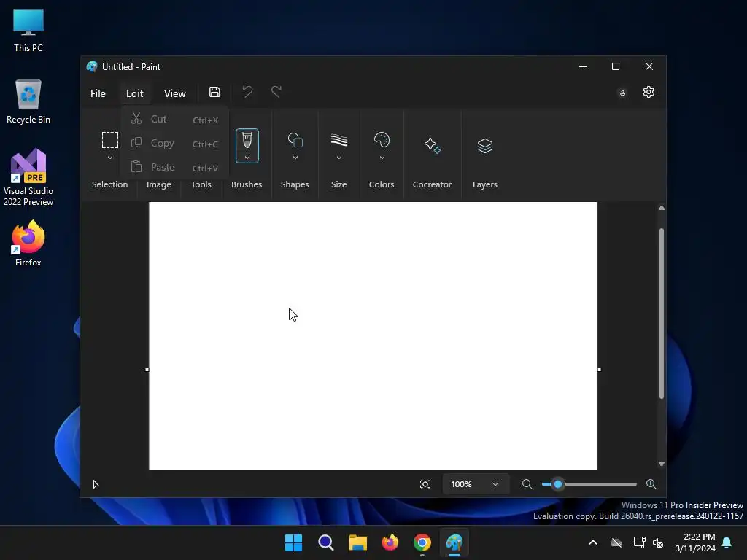Select the Recycle Bin desktop icon
Screen dimensions: 747x560
28,101
